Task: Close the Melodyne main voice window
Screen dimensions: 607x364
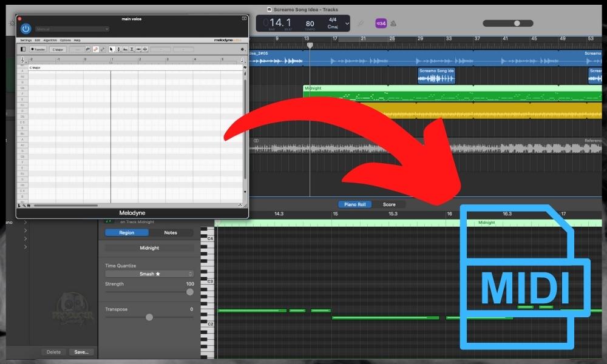Action: [x=19, y=19]
